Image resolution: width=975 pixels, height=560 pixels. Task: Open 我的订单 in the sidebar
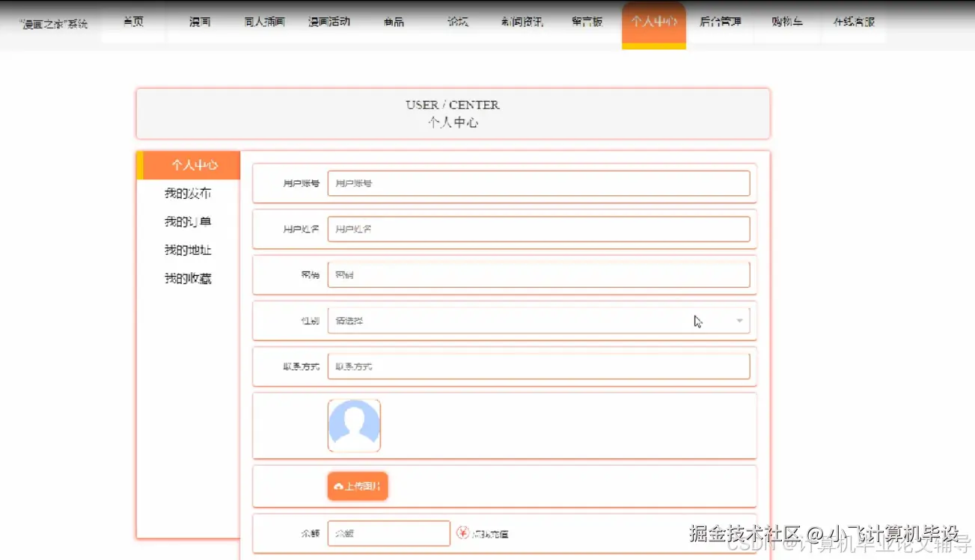pyautogui.click(x=188, y=222)
